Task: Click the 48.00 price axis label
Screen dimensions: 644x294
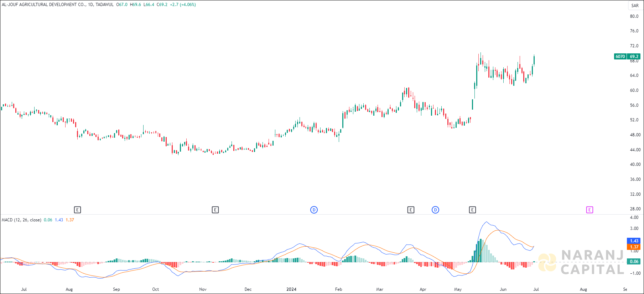Action: click(x=635, y=135)
